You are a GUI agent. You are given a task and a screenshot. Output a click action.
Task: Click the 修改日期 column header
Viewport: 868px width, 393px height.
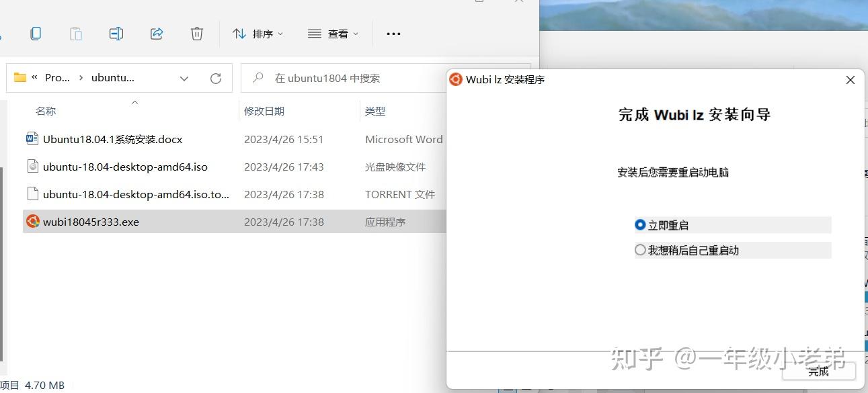pyautogui.click(x=265, y=111)
